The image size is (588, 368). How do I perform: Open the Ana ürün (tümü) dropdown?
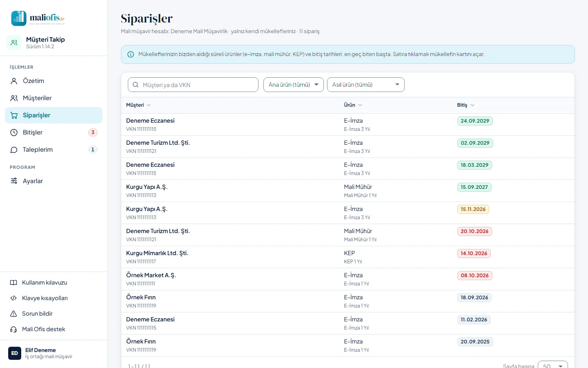(294, 85)
